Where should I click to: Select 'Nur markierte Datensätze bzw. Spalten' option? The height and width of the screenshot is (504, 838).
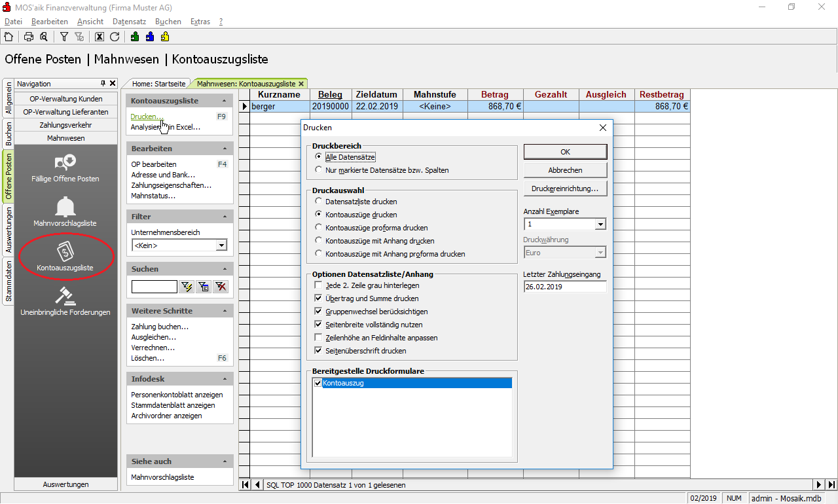319,170
